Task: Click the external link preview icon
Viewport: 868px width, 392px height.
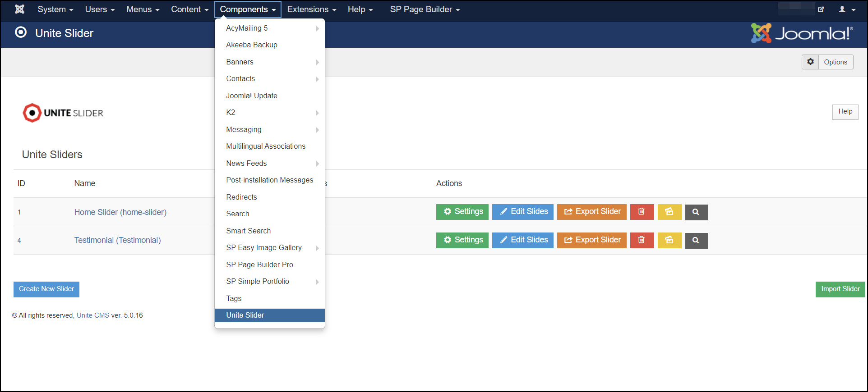Action: pyautogui.click(x=821, y=9)
